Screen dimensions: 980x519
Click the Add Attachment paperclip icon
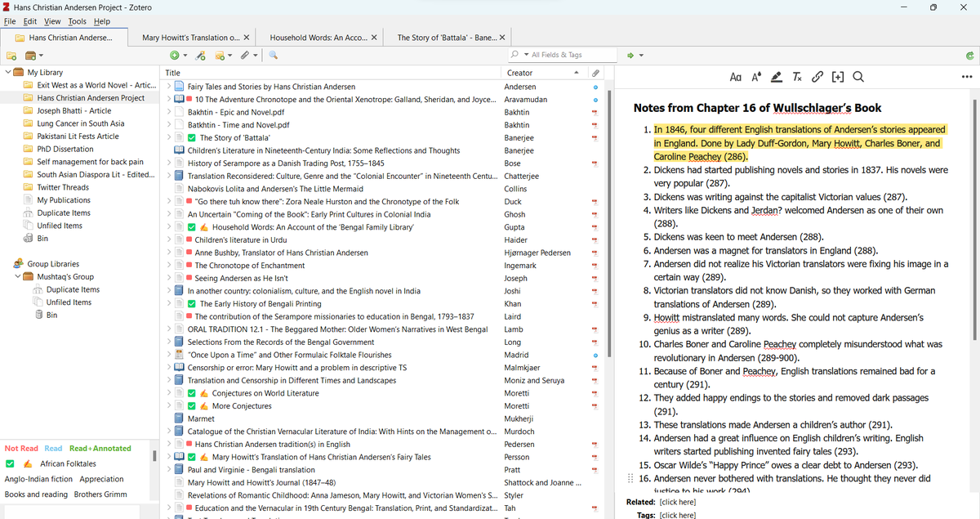(244, 55)
